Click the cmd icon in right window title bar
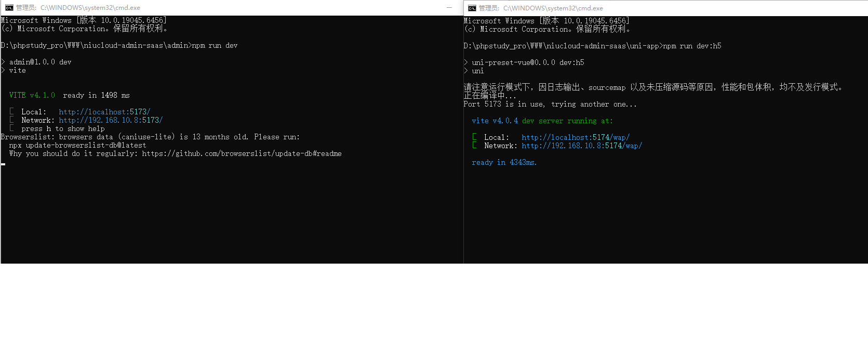This screenshot has width=868, height=352. click(x=472, y=8)
